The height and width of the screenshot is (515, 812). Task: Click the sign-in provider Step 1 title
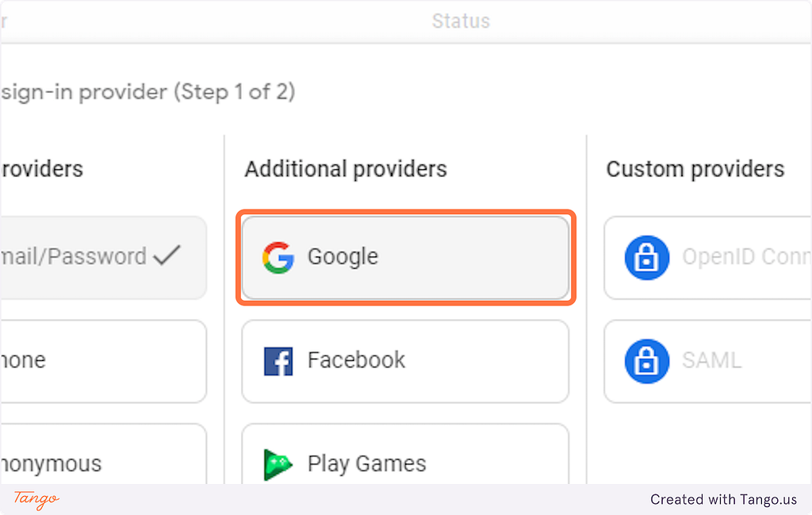[147, 92]
